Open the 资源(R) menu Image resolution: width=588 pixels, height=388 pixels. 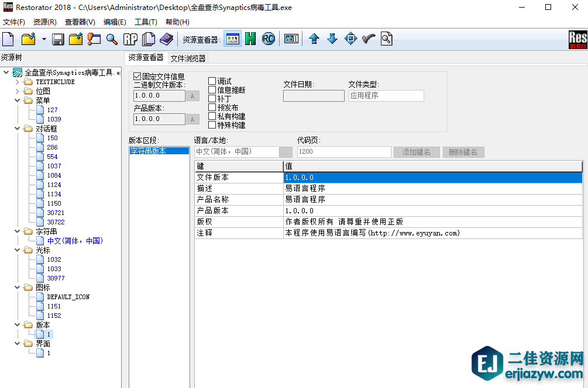tap(45, 22)
